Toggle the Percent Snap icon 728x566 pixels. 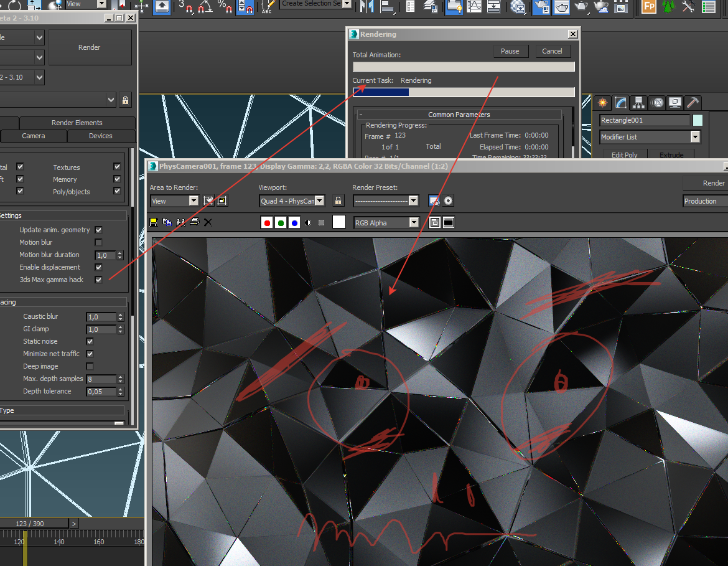(x=225, y=6)
